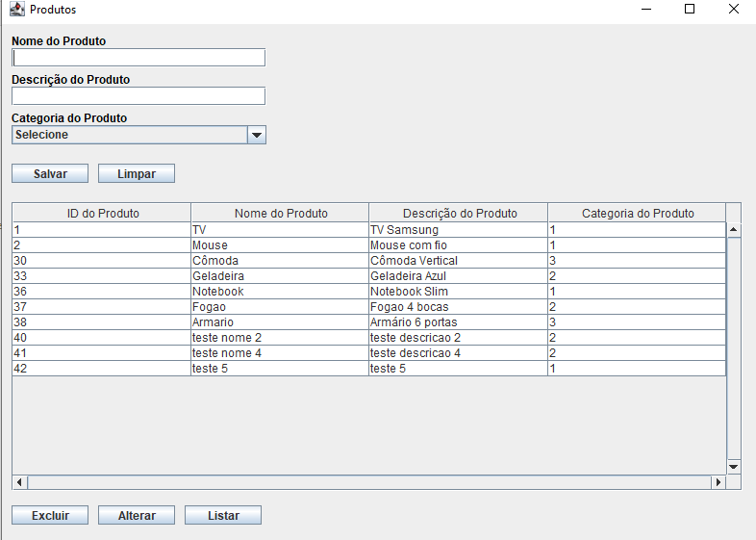Select the ID 40 cell
Image resolution: width=756 pixels, height=540 pixels.
click(x=102, y=338)
